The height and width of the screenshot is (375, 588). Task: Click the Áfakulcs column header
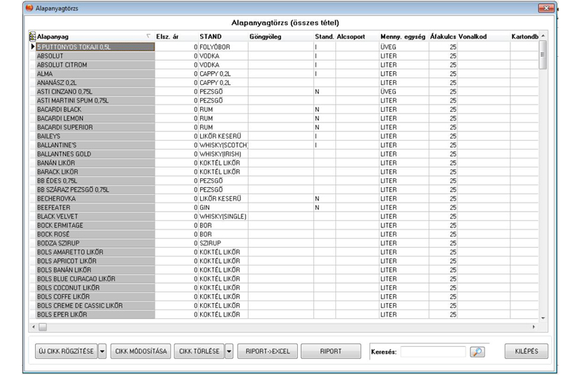(443, 36)
